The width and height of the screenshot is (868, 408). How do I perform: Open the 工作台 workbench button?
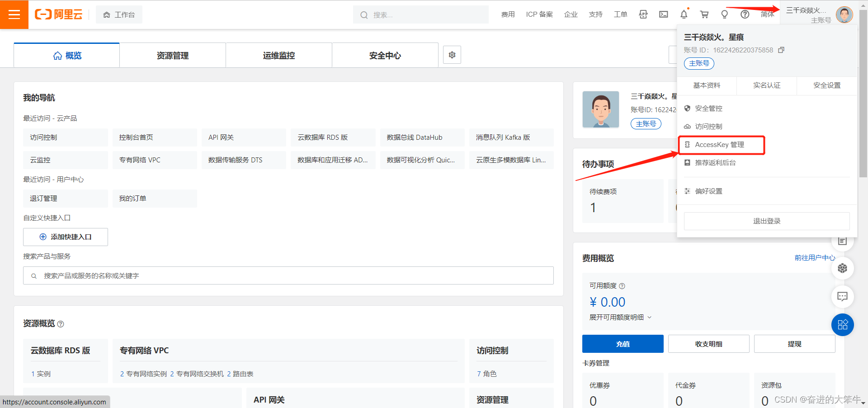click(119, 15)
